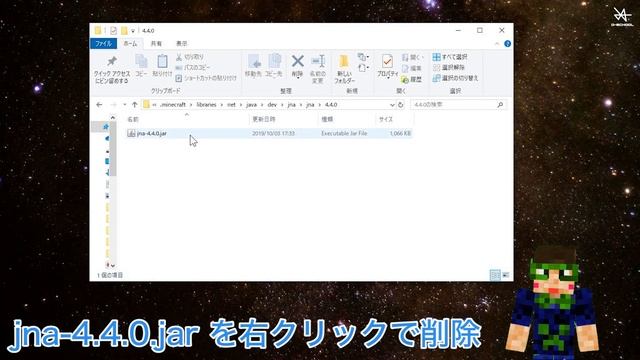Switch to details view button

click(x=495, y=275)
